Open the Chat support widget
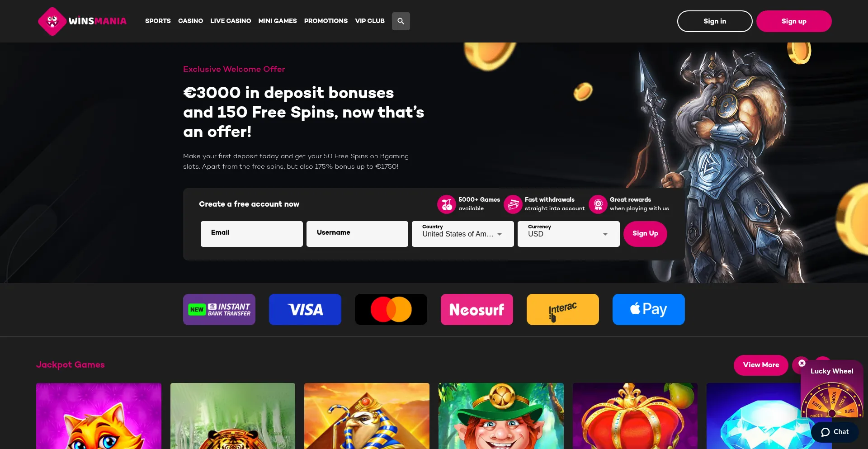 [835, 432]
